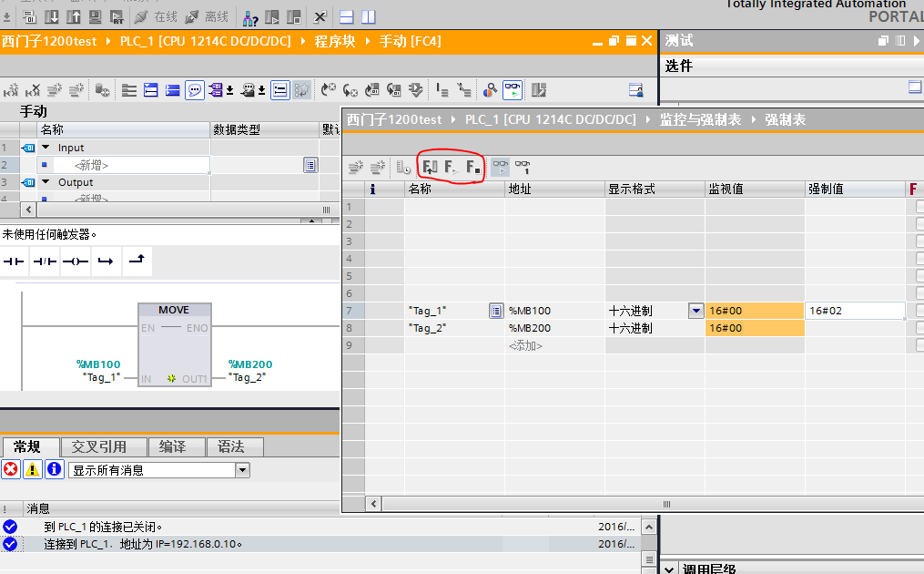Stop forcing with the F stop icon
Image resolution: width=924 pixels, height=574 pixels.
473,168
